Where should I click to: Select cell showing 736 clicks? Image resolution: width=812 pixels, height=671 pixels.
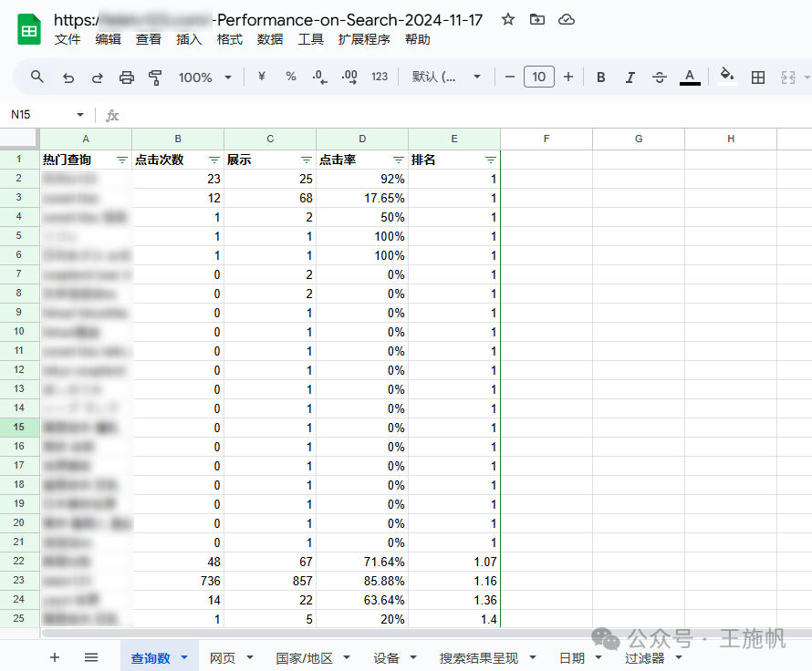(178, 581)
